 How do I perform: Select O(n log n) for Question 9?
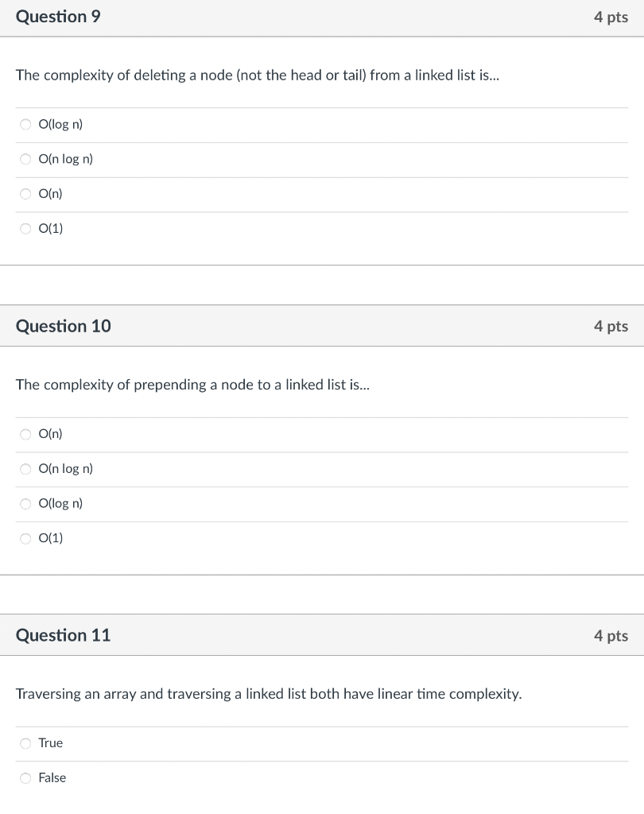click(x=25, y=159)
